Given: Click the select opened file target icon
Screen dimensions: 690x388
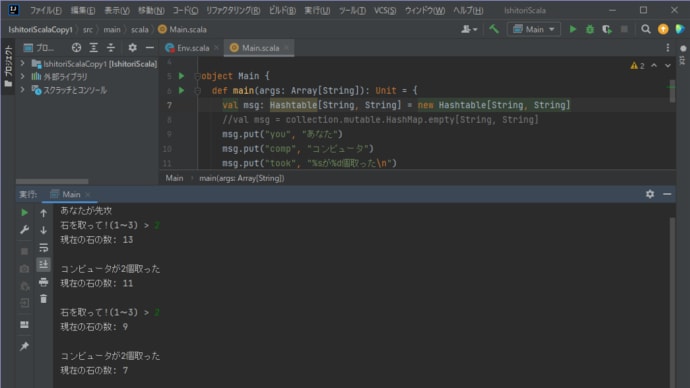Looking at the screenshot, I should point(76,48).
